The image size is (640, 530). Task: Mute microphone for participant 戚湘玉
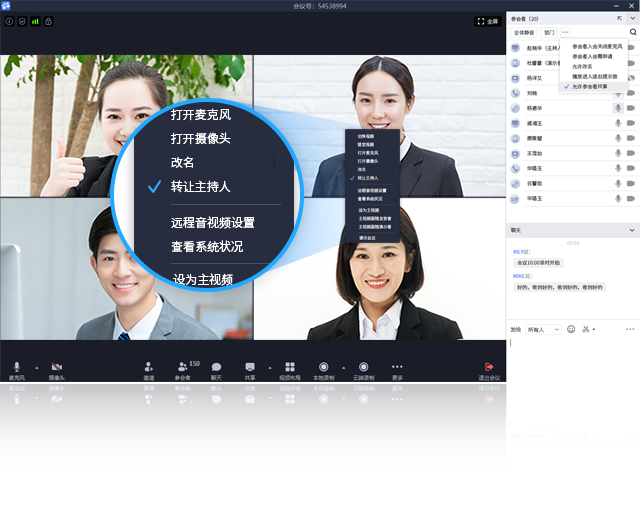point(618,123)
